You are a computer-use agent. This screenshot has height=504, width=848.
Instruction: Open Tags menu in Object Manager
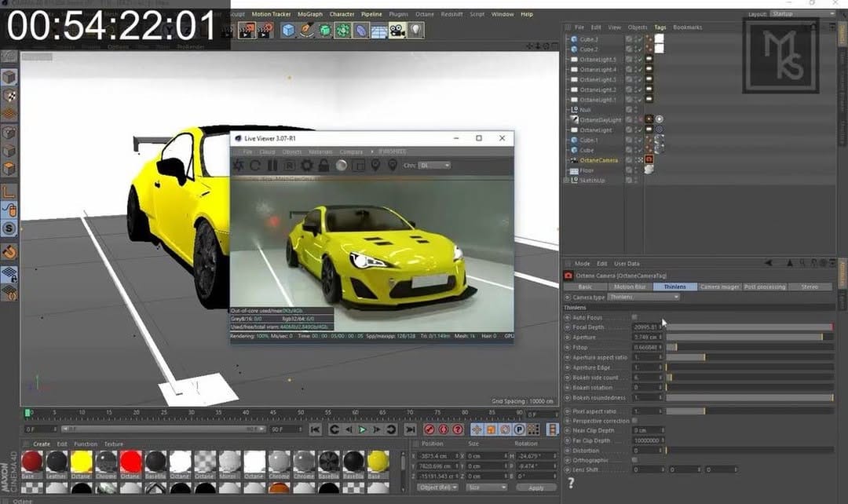coord(660,27)
